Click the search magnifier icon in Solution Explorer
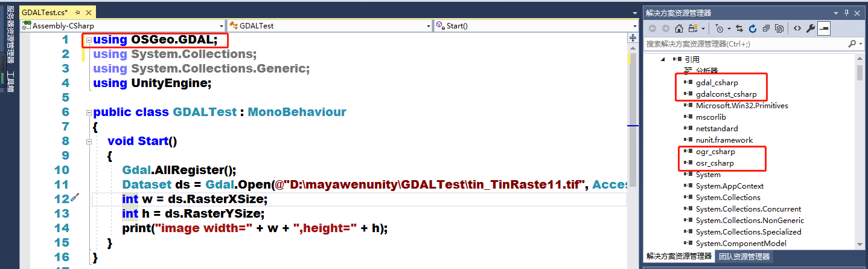Viewport: 868px width, 269px height. [852, 44]
